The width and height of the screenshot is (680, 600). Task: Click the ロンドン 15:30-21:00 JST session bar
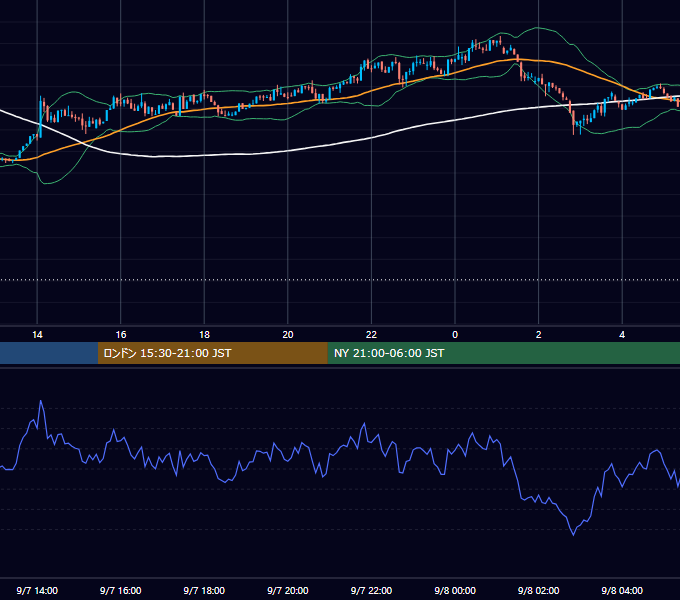(212, 353)
